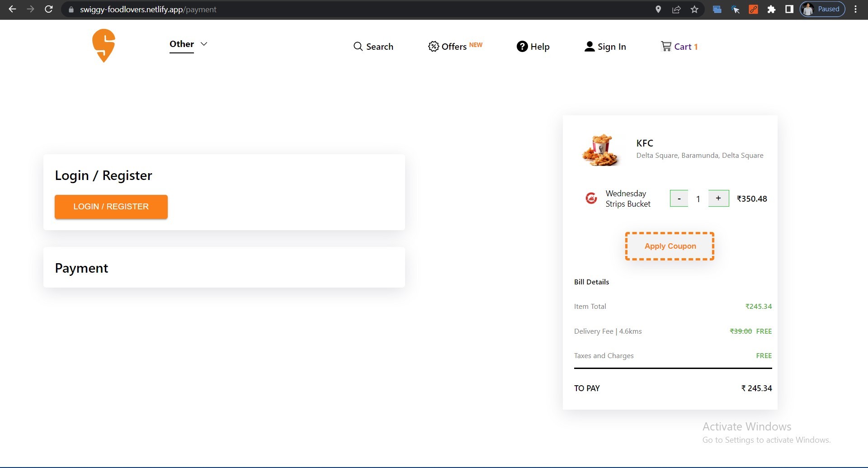Click the Taxes and Charges label
This screenshot has height=468, width=868.
pos(604,355)
